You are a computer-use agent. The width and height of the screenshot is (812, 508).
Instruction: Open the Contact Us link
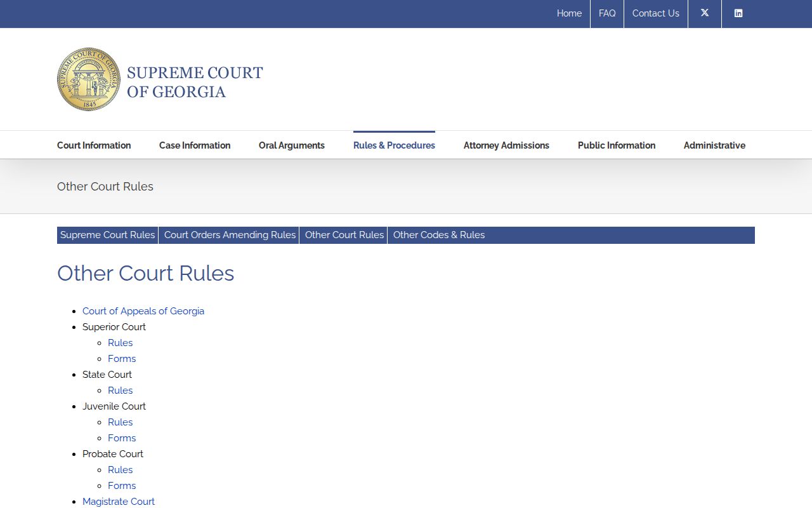pos(656,13)
